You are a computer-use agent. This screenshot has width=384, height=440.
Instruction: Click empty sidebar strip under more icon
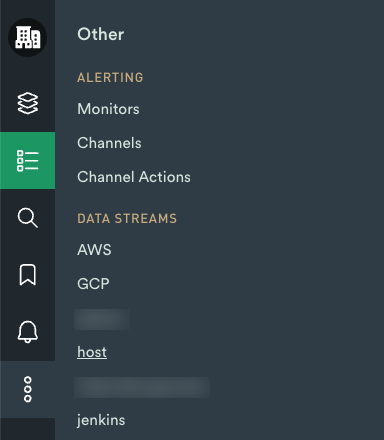[x=28, y=429]
